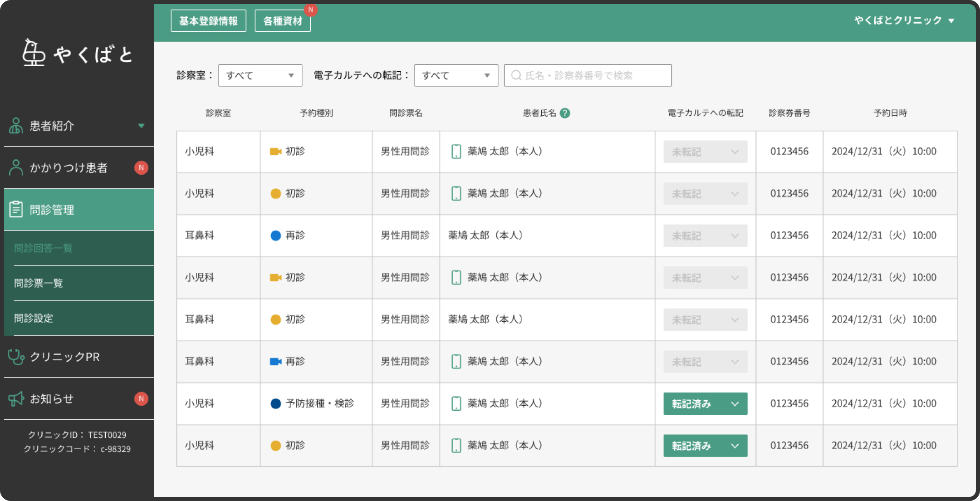
Task: Expand the やくばとクリニック account menu
Action: click(x=904, y=20)
